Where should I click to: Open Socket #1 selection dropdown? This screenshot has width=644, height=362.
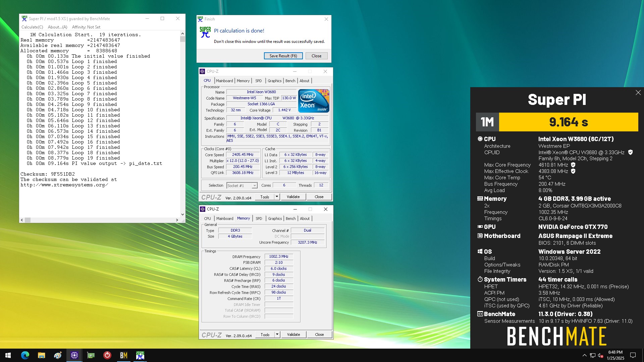(x=242, y=186)
